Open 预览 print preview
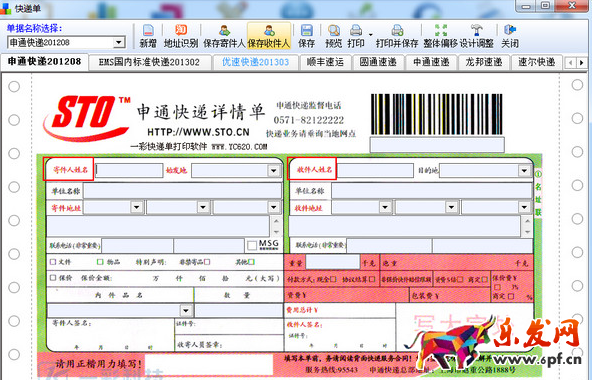 point(334,30)
